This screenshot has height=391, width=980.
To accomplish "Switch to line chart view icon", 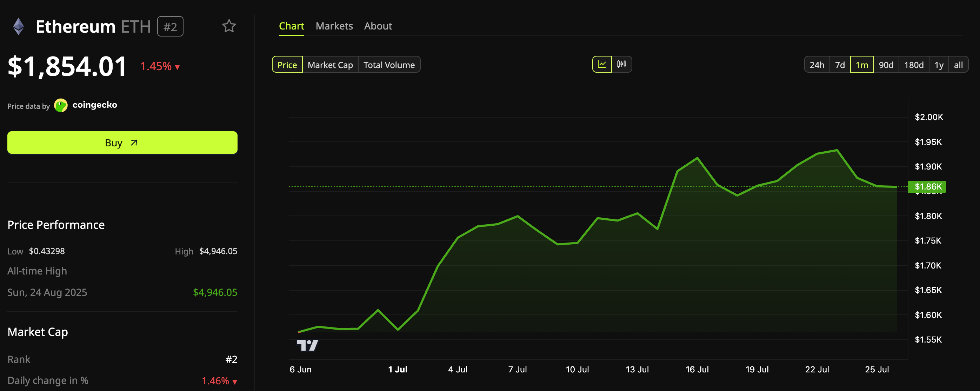I will 602,64.
